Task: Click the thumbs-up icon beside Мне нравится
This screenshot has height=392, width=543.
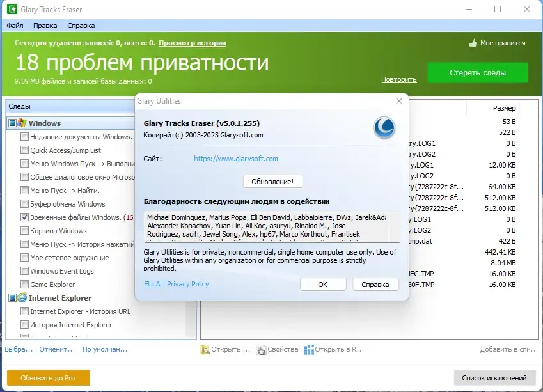Action: (473, 43)
